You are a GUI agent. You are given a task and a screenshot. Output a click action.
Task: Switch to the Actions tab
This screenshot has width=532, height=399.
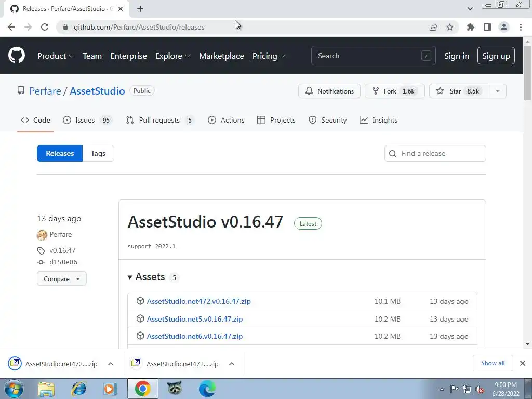pos(226,120)
